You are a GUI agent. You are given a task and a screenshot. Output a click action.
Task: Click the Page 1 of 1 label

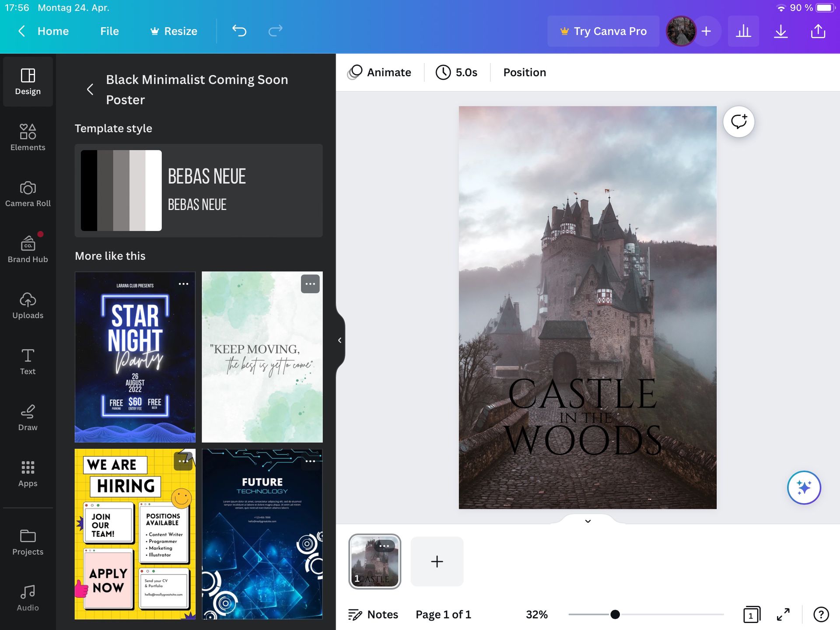click(x=443, y=614)
